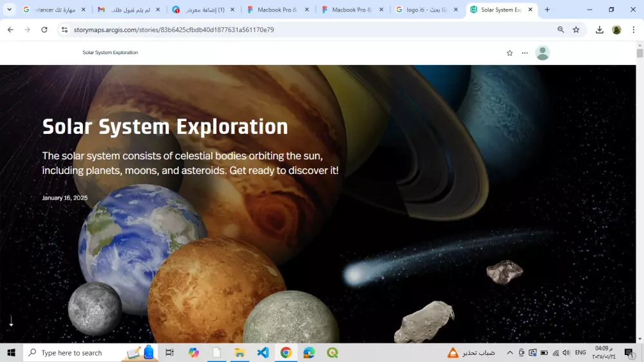The height and width of the screenshot is (362, 644).
Task: Open File Explorer from taskbar
Action: coord(240,352)
